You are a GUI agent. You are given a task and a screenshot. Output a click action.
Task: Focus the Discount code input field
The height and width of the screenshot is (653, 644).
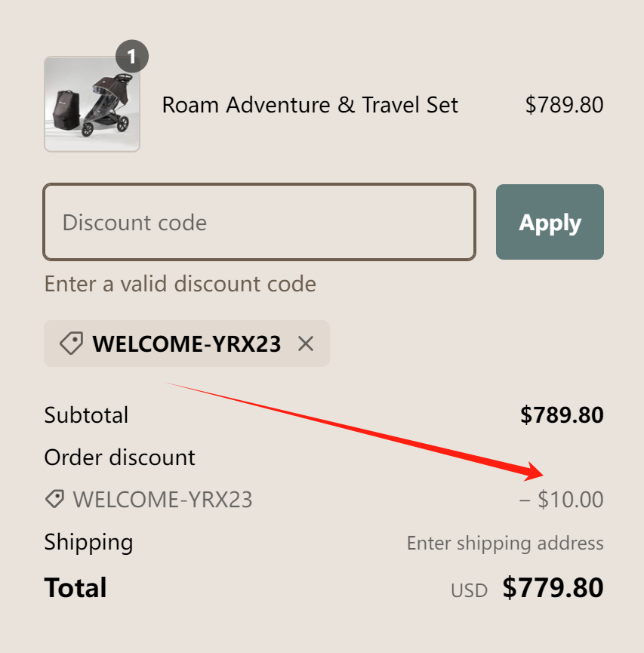(x=259, y=222)
